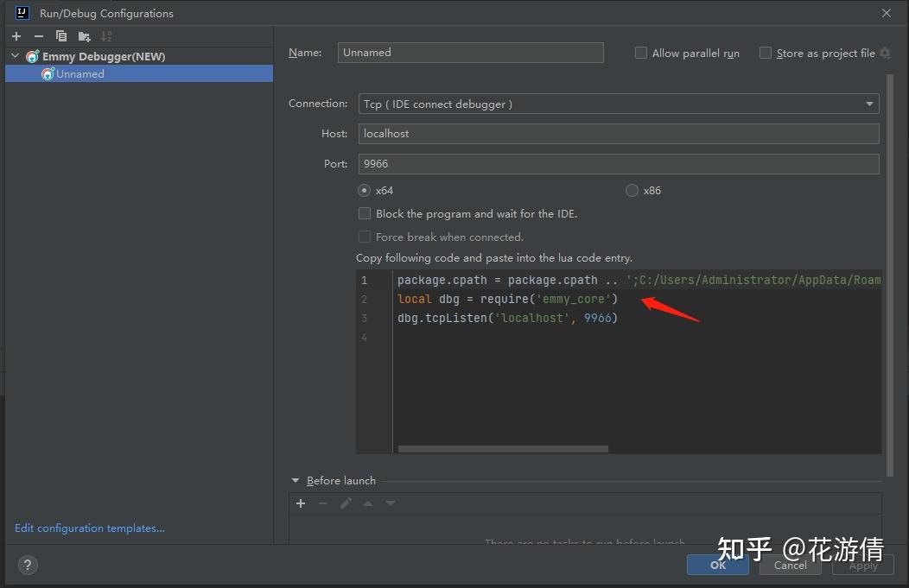Copy the selected configuration
The width and height of the screenshot is (909, 588).
pos(60,36)
